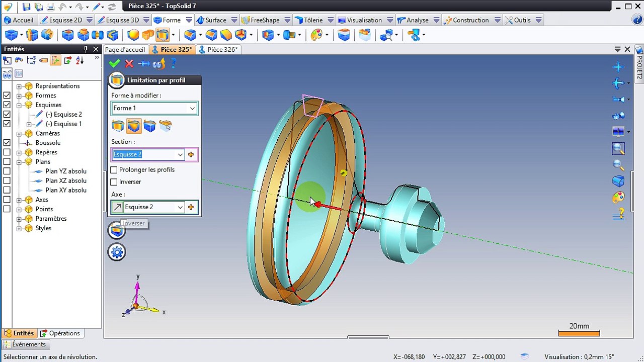Select the second limitation mode icon
Screen dimensions: 644x362
tap(134, 126)
